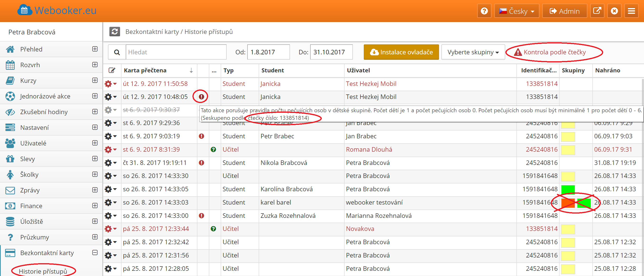Collapse the Bezkontaktní karty sidebar section
The width and height of the screenshot is (644, 276).
(x=95, y=253)
